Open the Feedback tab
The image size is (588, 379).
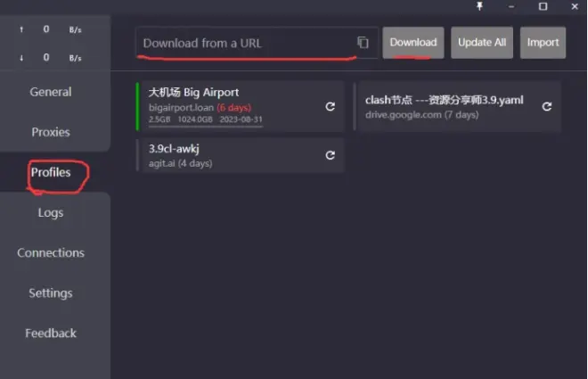[x=51, y=333]
